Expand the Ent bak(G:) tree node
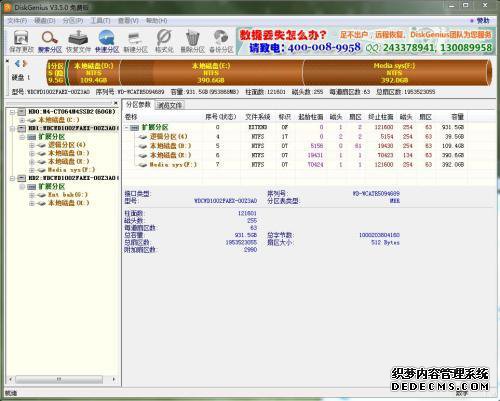This screenshot has width=500, height=401. click(32, 195)
